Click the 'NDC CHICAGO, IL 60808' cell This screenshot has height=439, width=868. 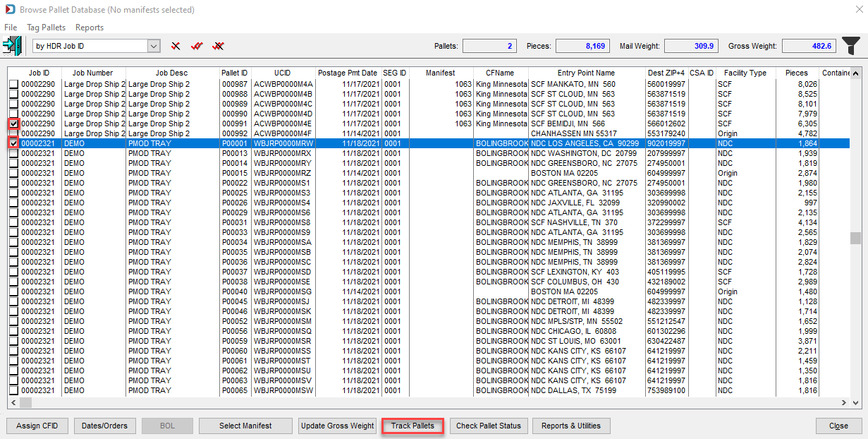tap(587, 331)
